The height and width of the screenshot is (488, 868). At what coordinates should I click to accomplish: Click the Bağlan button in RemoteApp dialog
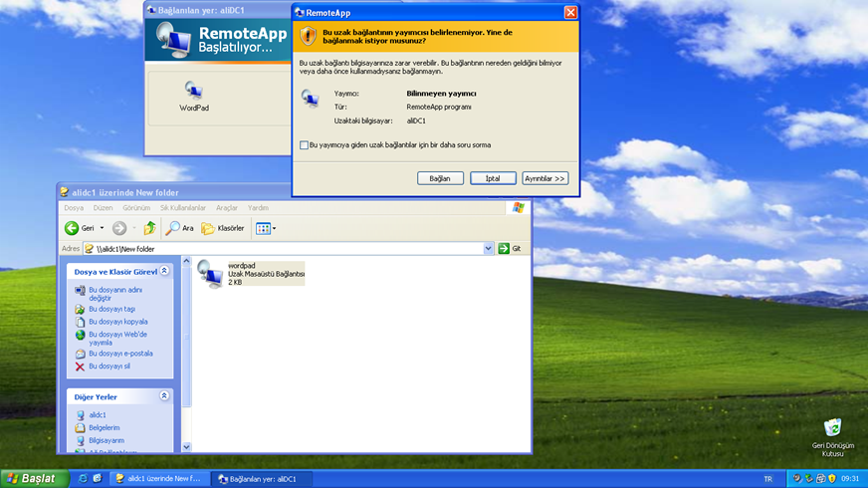pos(440,178)
